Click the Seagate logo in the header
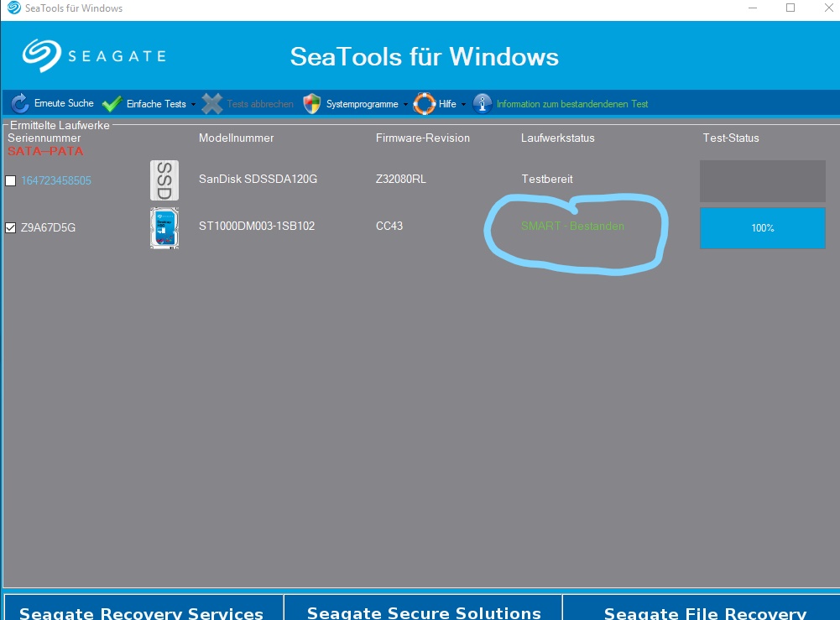 coord(94,55)
